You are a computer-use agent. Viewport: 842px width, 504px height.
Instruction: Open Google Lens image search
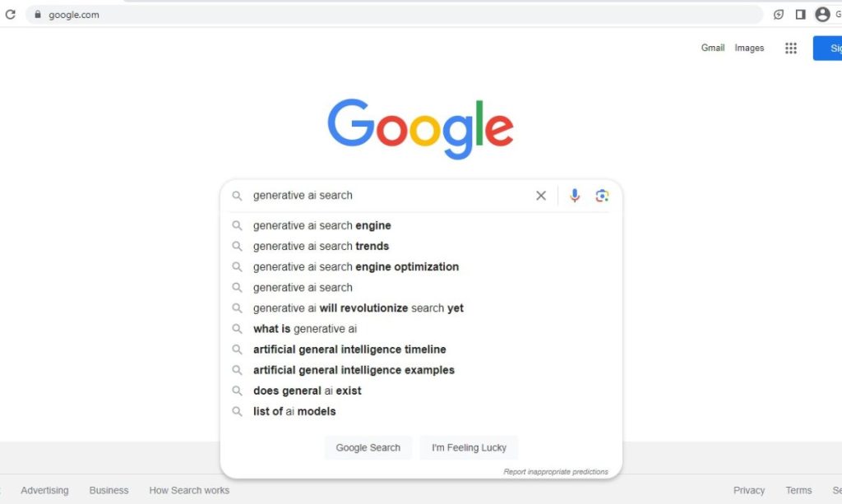[x=602, y=196]
